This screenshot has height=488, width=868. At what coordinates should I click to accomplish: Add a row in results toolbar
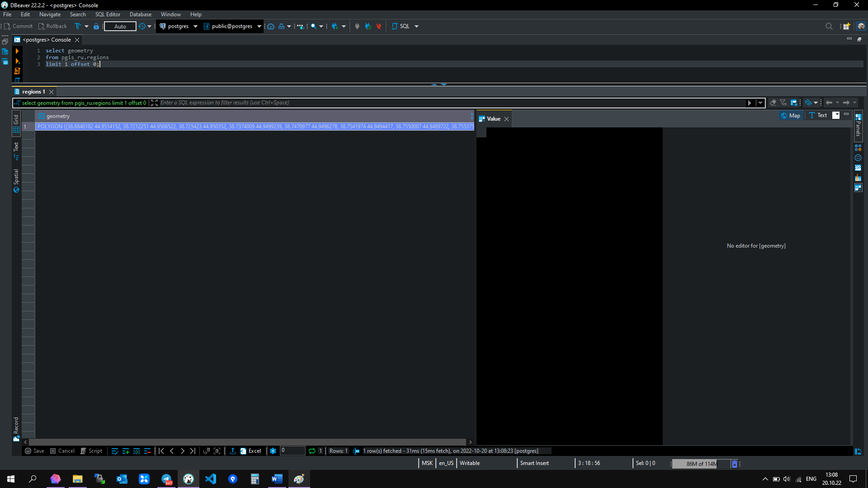click(126, 451)
